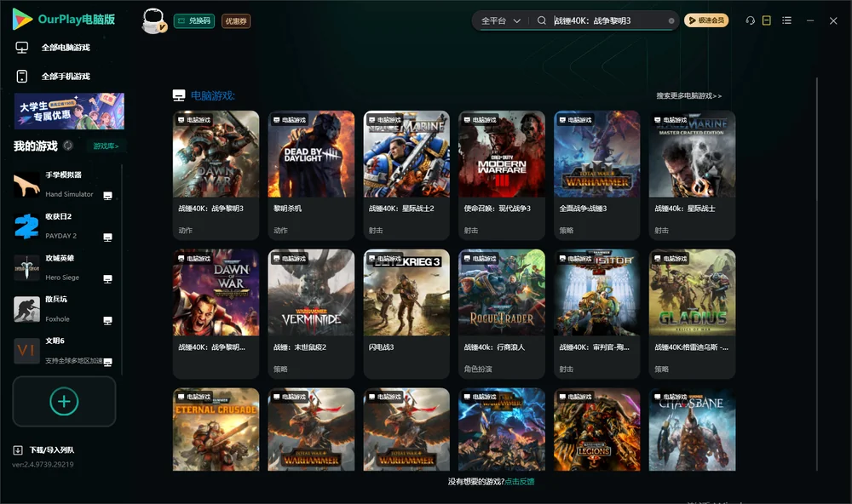Open 战锤: 末世鼠疫2 Vermintide card

coord(311,313)
